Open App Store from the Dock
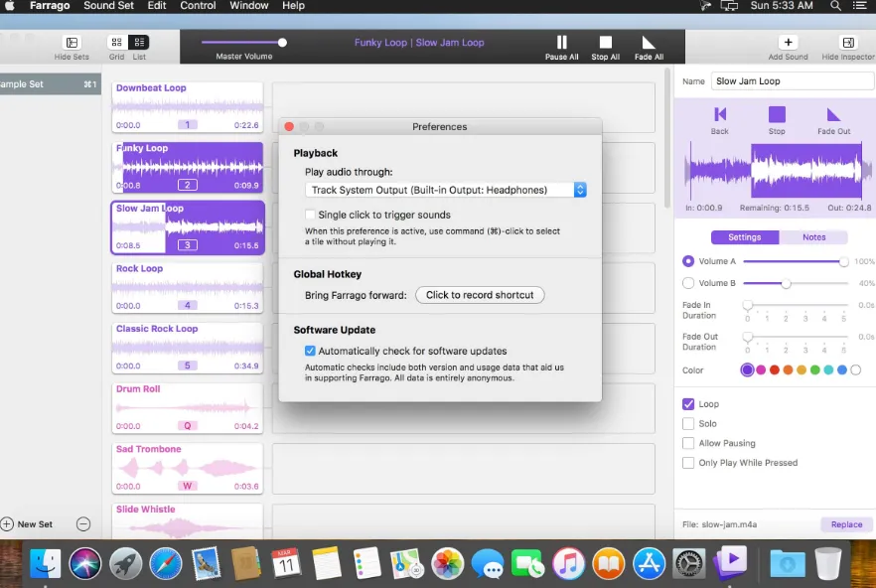 pos(649,563)
